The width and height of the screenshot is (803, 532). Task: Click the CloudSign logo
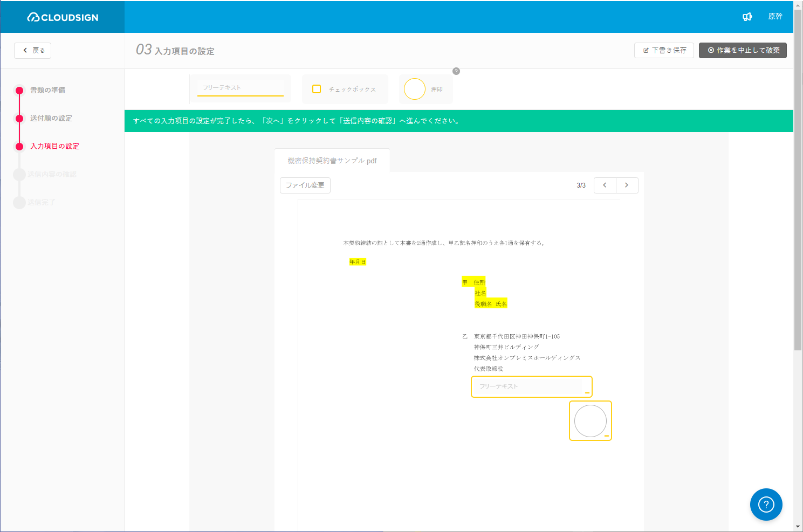(63, 17)
